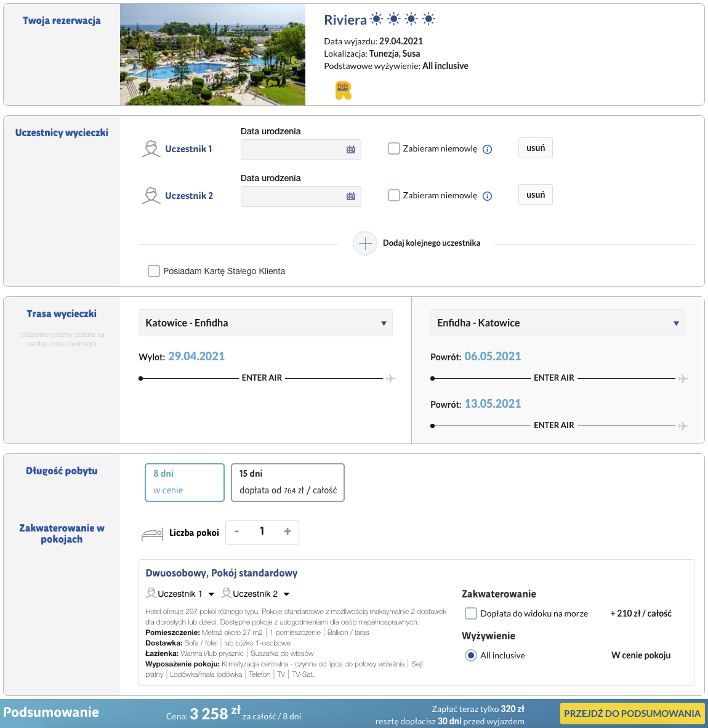Image resolution: width=708 pixels, height=728 pixels.
Task: Open the Enfidha - Katowice return dropdown
Action: pos(557,323)
